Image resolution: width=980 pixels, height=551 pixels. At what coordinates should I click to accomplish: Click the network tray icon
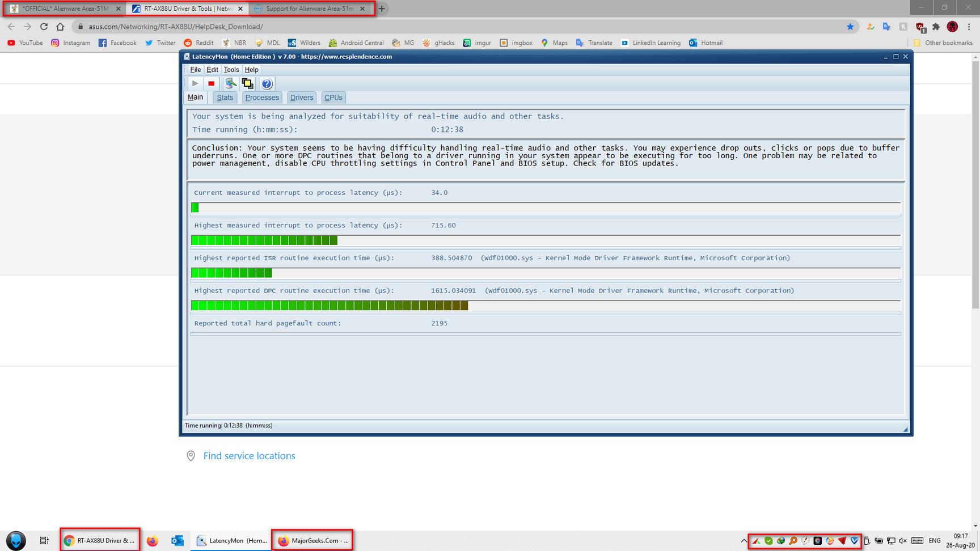pos(891,541)
